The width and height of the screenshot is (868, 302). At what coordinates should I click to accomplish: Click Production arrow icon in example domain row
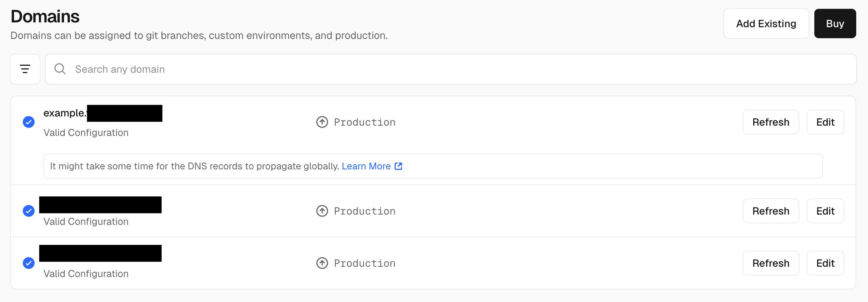point(322,122)
